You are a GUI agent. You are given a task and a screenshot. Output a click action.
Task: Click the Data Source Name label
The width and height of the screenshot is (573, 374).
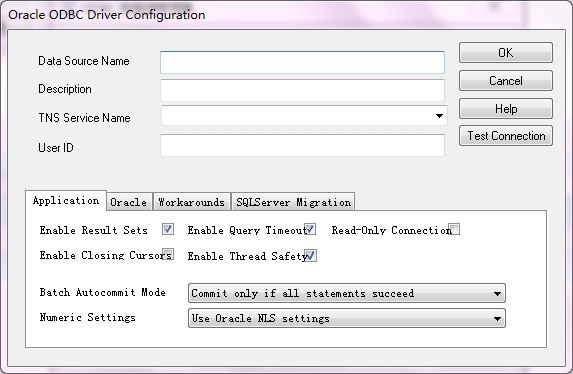(84, 61)
